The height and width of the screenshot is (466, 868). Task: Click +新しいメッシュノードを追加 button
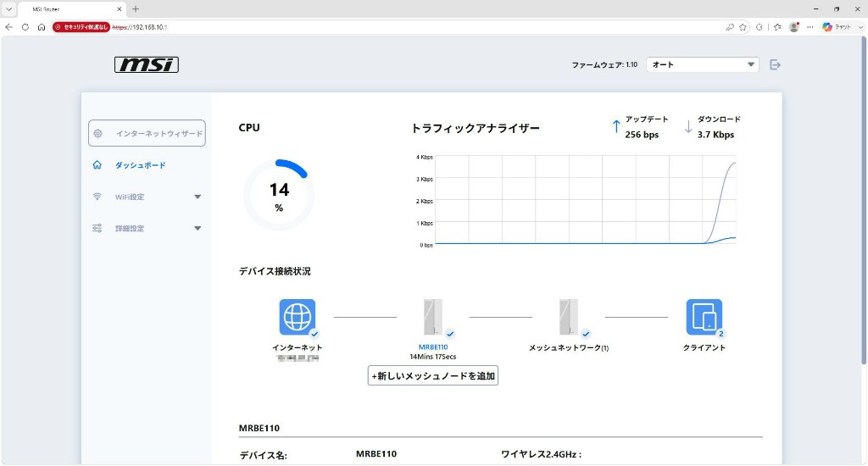pyautogui.click(x=433, y=376)
